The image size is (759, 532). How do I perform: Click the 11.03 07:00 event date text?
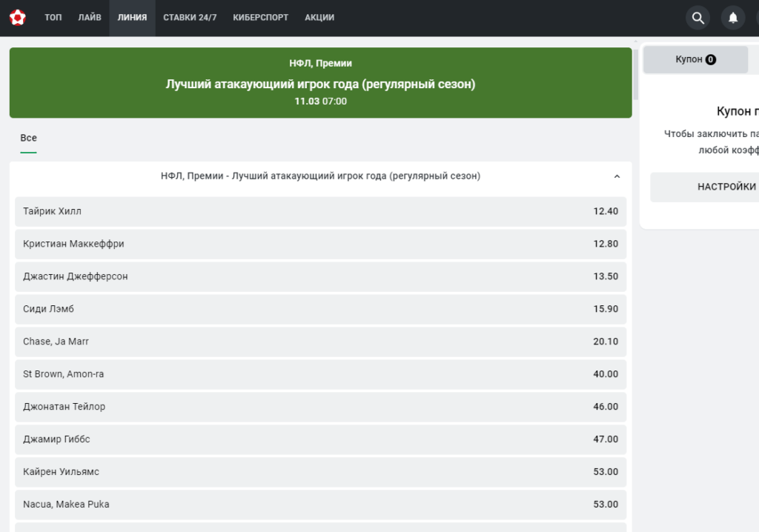[320, 102]
